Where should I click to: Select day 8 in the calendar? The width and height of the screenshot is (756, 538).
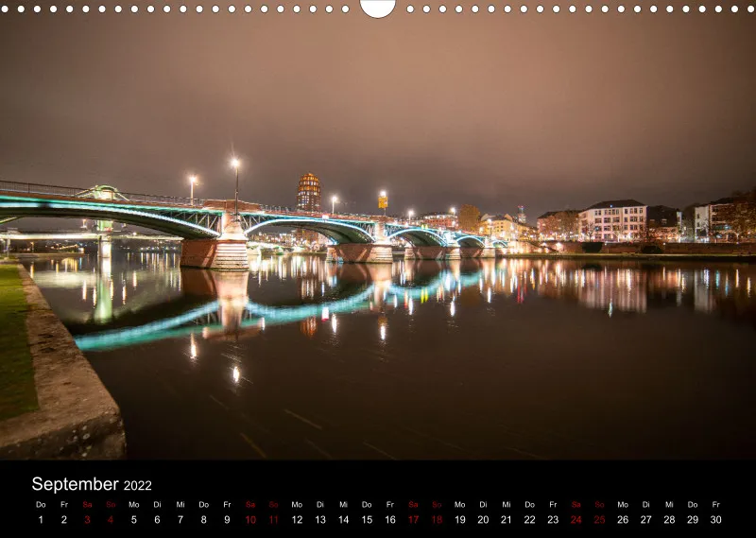[203, 520]
